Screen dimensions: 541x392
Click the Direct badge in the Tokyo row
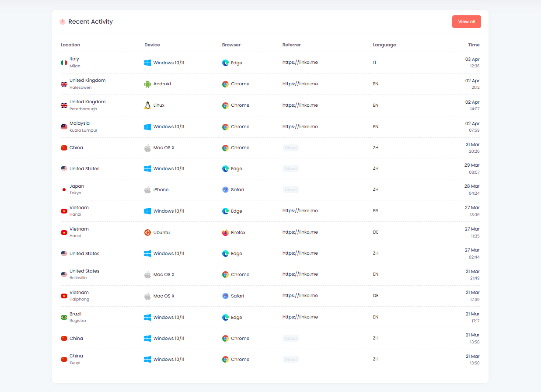290,189
